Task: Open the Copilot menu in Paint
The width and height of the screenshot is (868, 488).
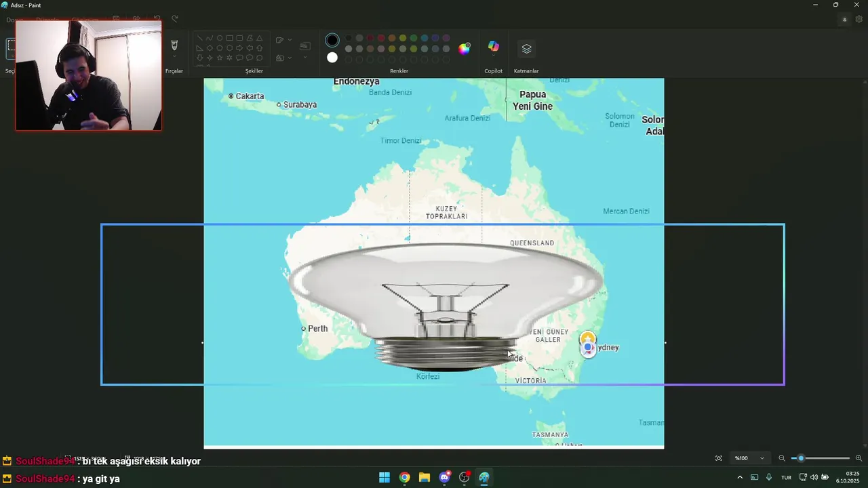Action: coord(494,47)
